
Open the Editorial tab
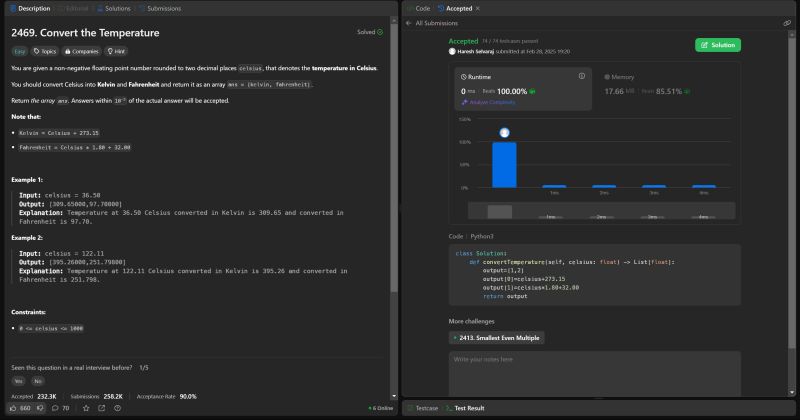click(x=73, y=8)
